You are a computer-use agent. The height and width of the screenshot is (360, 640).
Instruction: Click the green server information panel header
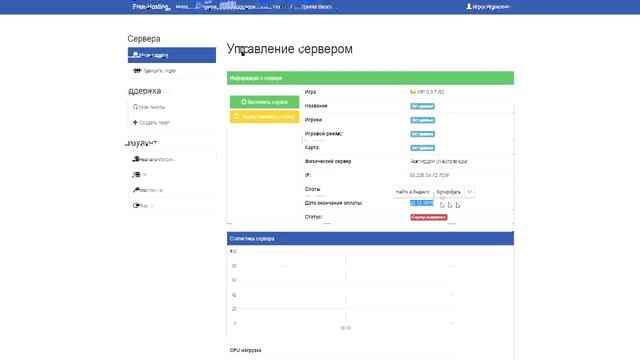click(370, 78)
